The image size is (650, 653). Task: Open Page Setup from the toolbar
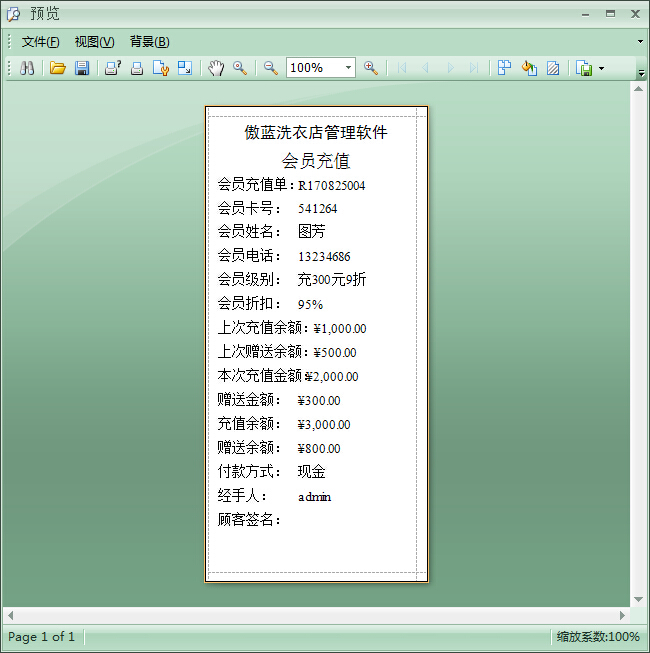click(161, 68)
